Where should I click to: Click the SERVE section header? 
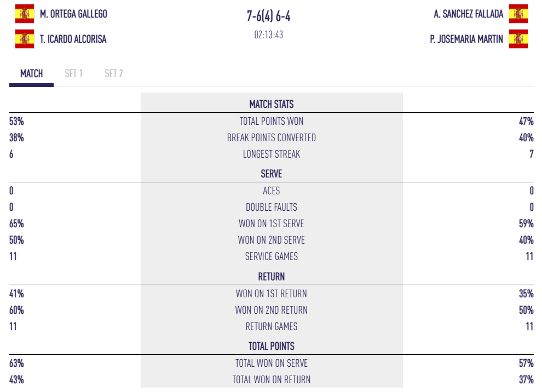point(272,174)
